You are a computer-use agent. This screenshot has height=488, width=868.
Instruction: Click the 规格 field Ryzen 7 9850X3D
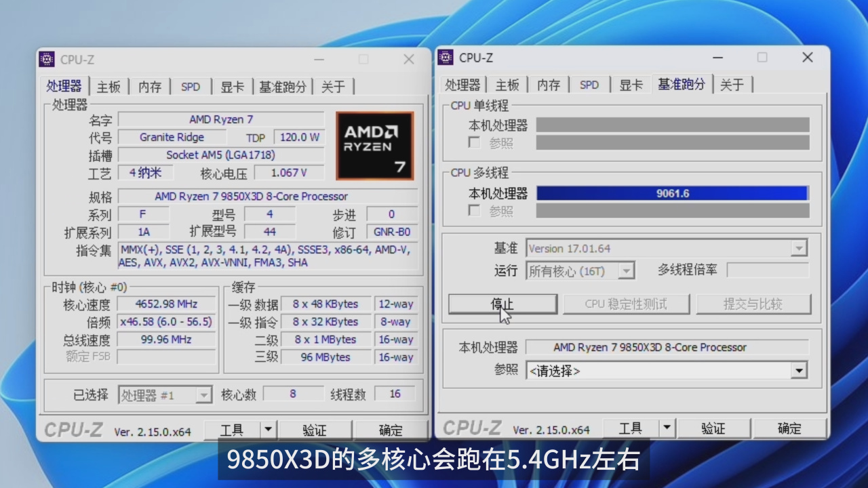click(x=267, y=197)
